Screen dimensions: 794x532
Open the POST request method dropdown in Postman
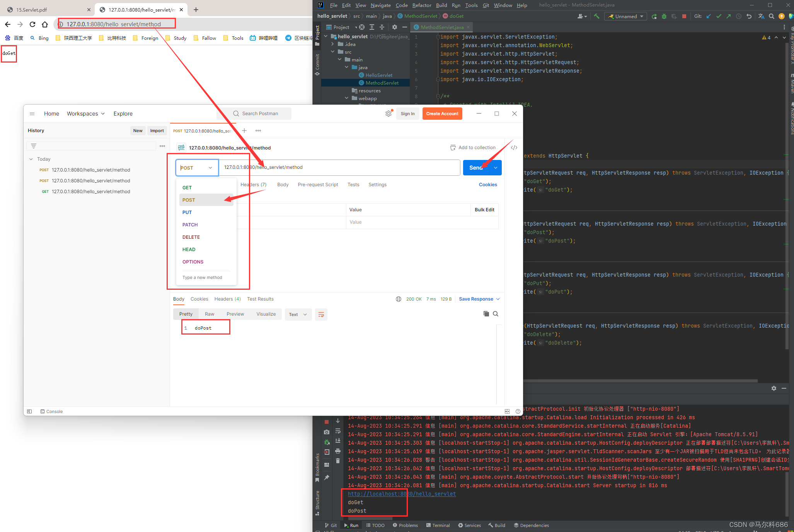click(x=197, y=167)
